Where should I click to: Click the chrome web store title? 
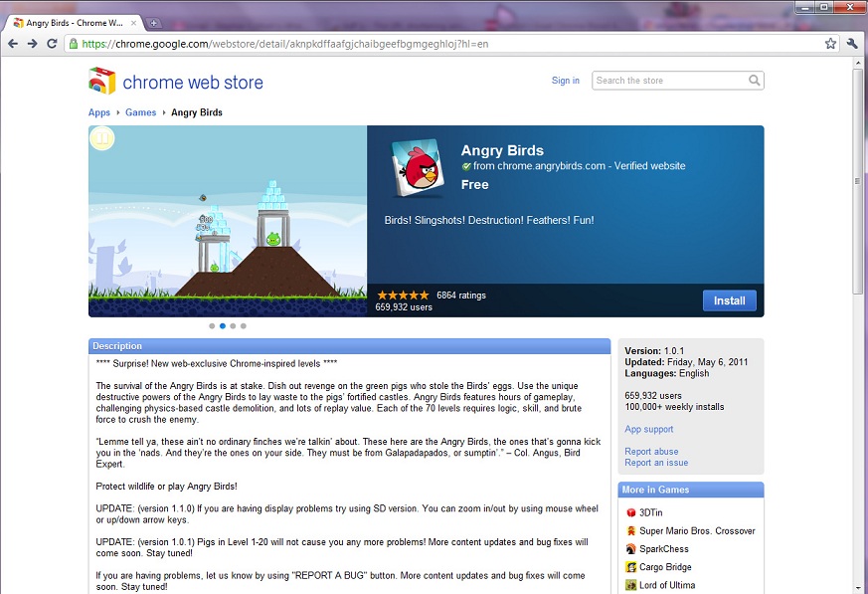click(x=193, y=83)
